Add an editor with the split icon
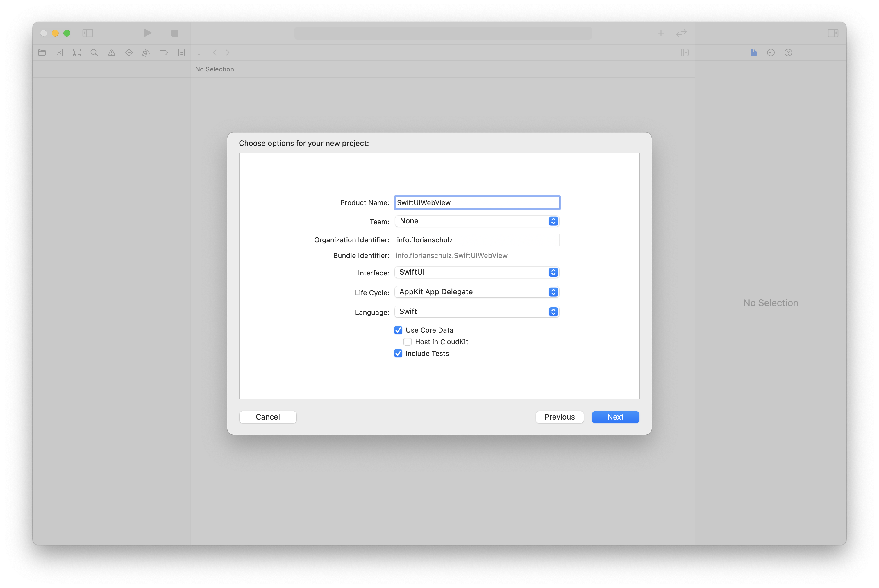Screen dimensions: 879x588 pyautogui.click(x=685, y=53)
